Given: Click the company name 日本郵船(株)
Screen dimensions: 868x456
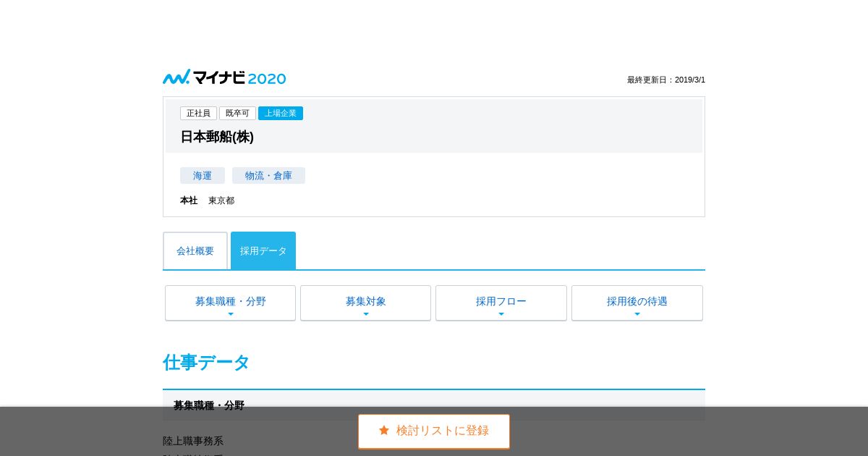Looking at the screenshot, I should point(217,137).
